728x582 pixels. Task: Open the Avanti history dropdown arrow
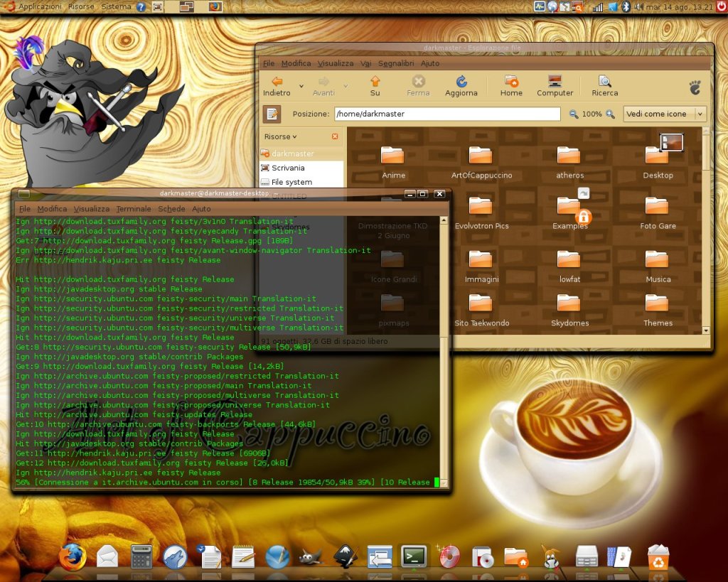pyautogui.click(x=346, y=86)
